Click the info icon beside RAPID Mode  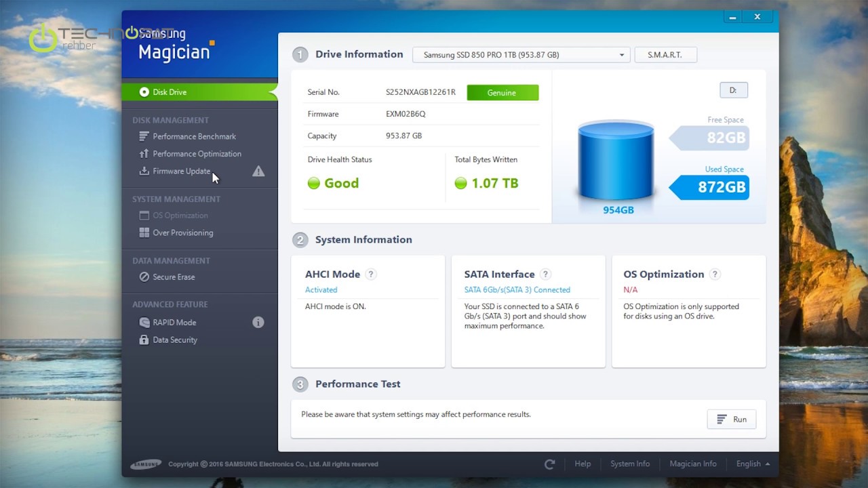(x=258, y=323)
